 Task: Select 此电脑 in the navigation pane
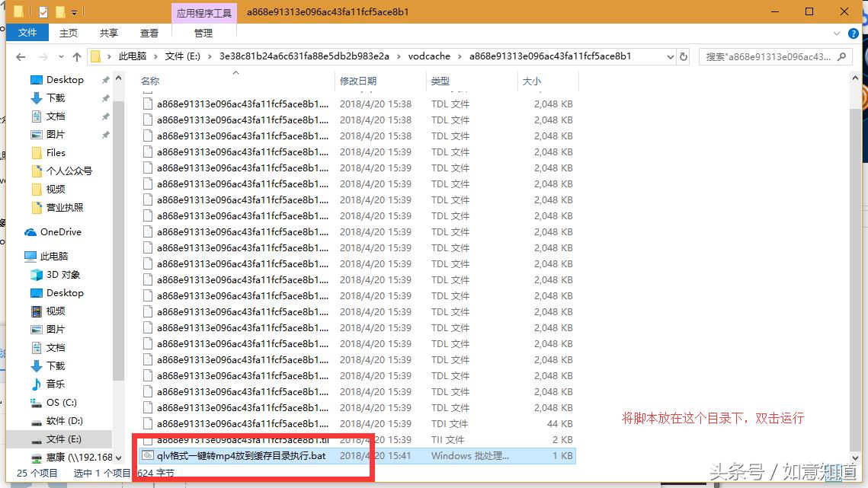pyautogui.click(x=53, y=256)
